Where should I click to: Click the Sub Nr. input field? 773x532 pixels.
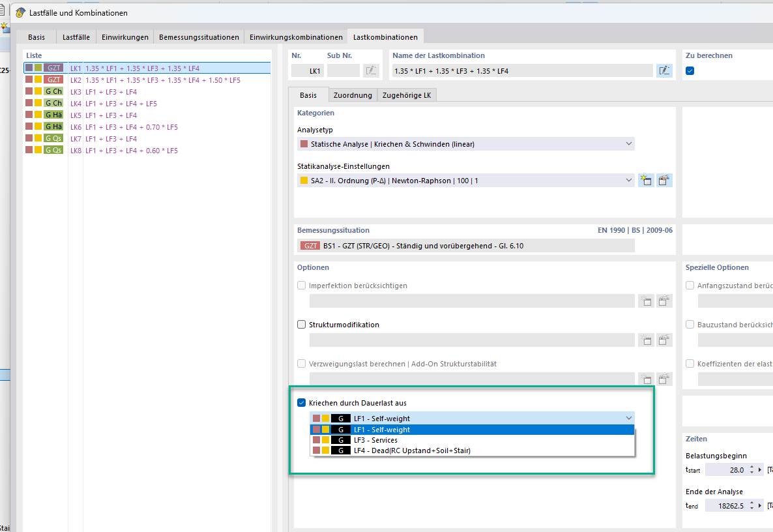point(343,70)
